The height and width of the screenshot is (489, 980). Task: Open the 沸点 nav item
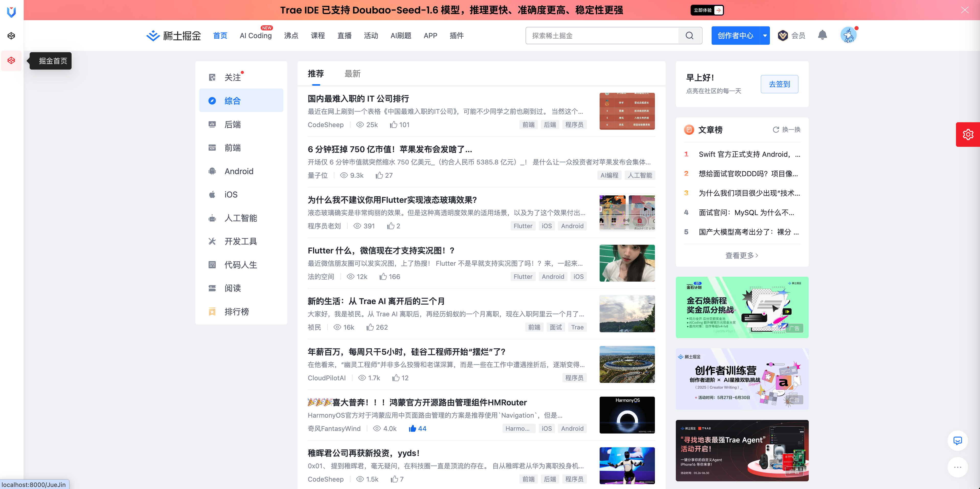(291, 35)
